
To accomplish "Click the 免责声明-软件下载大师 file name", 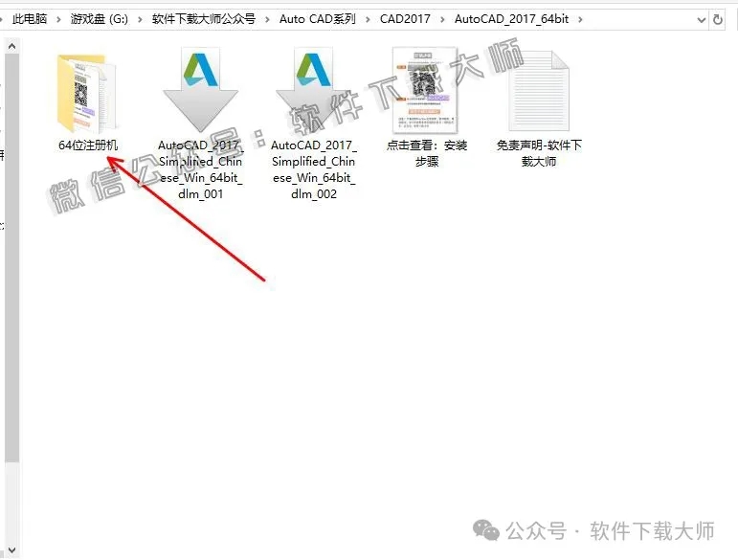I will (x=539, y=153).
